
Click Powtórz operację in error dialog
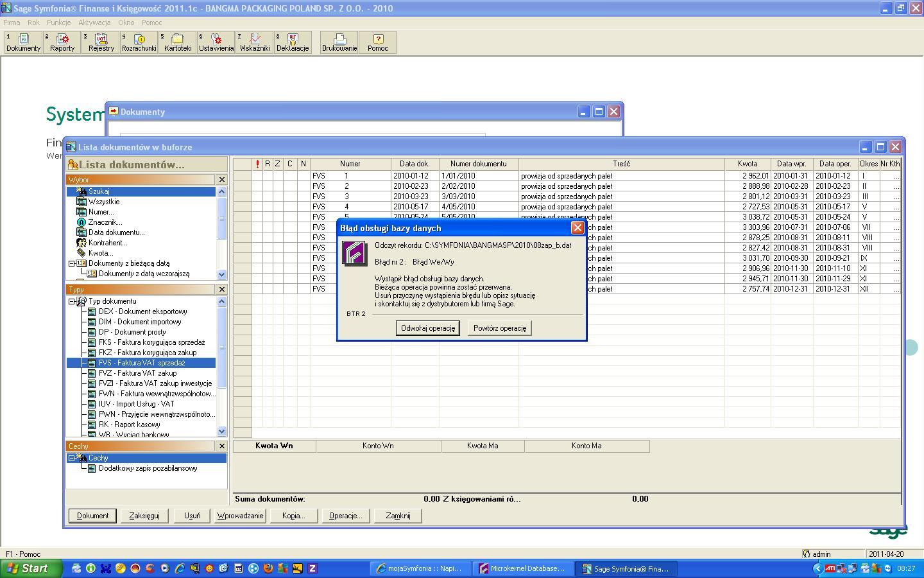tap(500, 328)
